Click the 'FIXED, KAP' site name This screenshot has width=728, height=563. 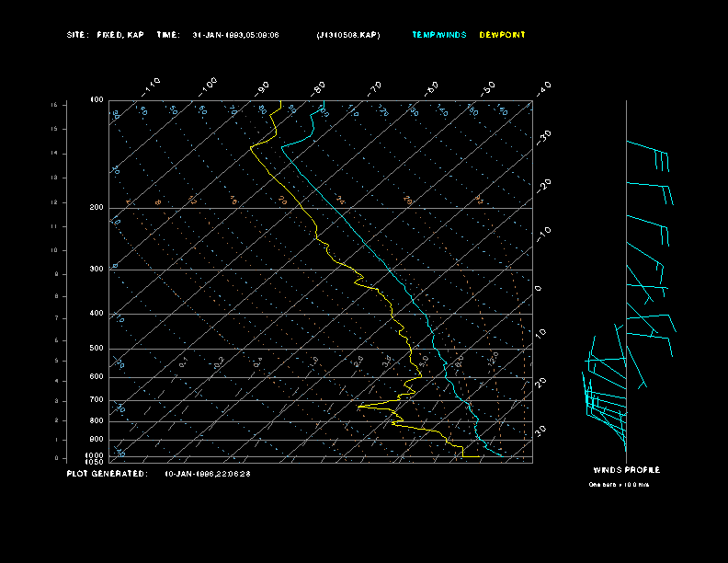[120, 35]
